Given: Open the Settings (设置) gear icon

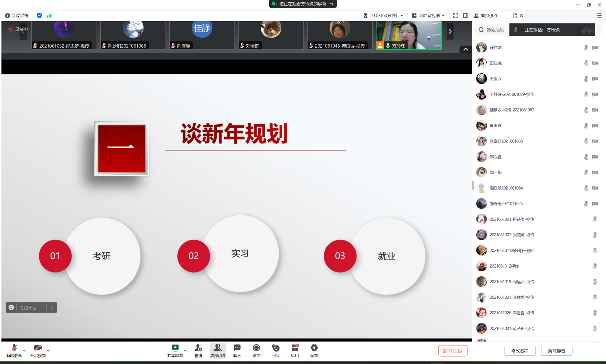Looking at the screenshot, I should [314, 348].
